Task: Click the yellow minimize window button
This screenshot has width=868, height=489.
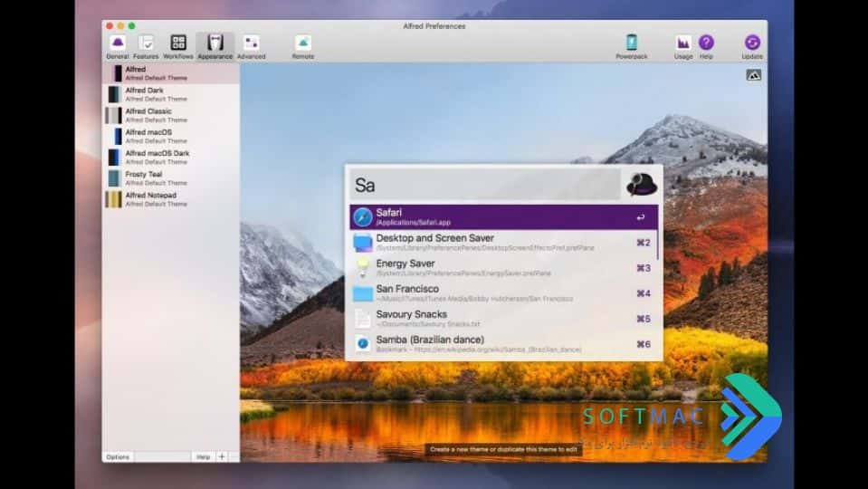Action: tap(120, 26)
